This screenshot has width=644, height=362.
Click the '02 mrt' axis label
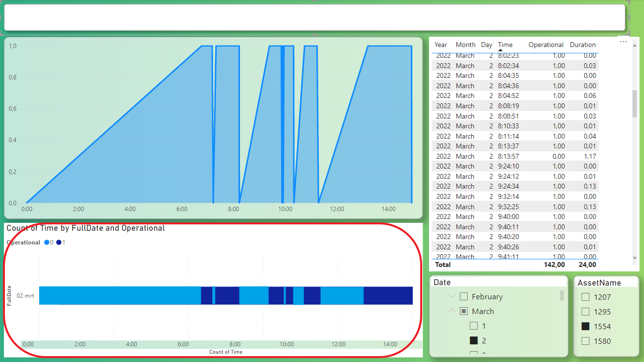coord(25,296)
